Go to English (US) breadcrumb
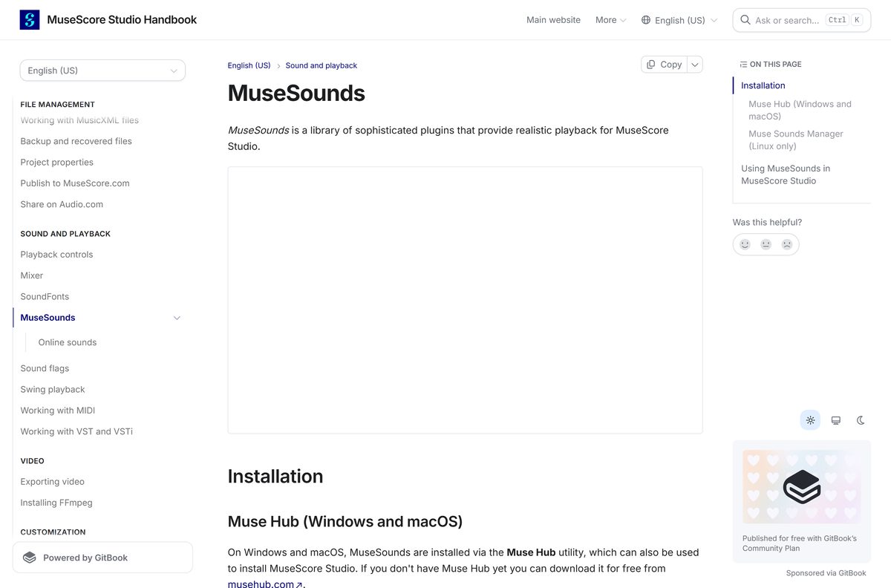 [x=249, y=65]
